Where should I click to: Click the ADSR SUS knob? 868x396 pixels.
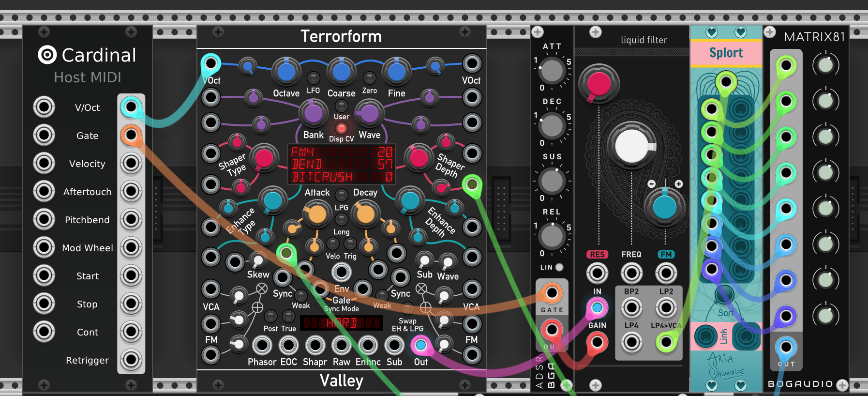pyautogui.click(x=552, y=182)
